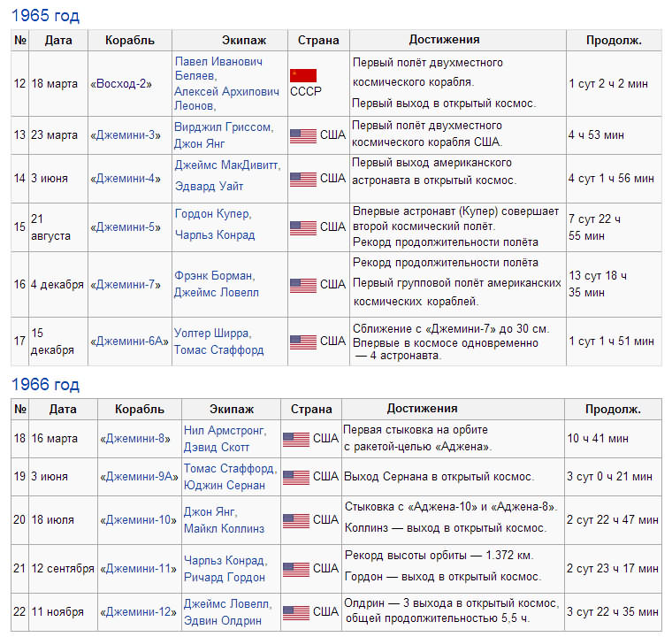
Task: Click the «Достижения» header in the 1965 table
Action: (444, 40)
